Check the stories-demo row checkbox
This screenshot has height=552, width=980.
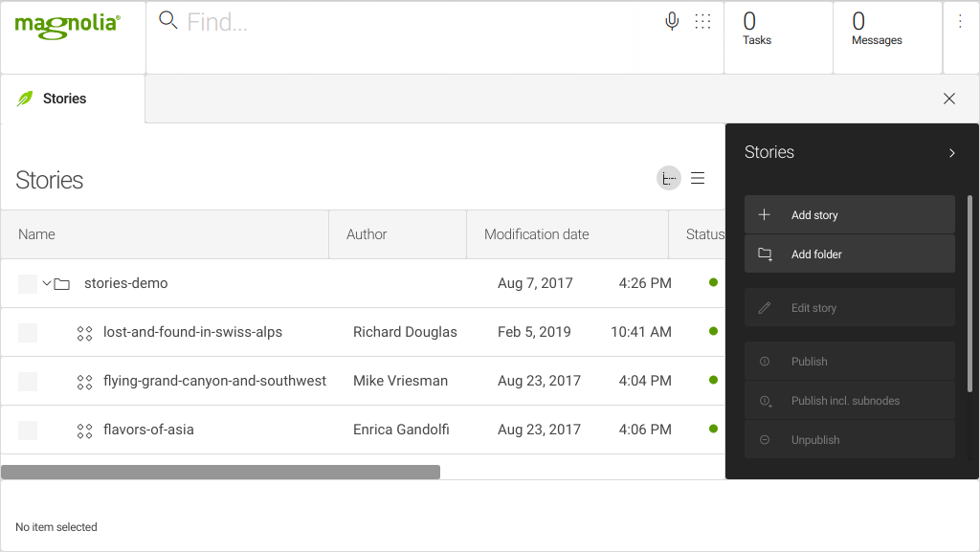point(28,283)
